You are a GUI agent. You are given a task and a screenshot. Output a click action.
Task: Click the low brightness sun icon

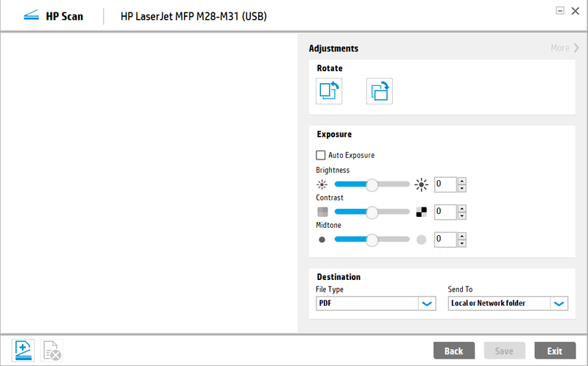[322, 184]
